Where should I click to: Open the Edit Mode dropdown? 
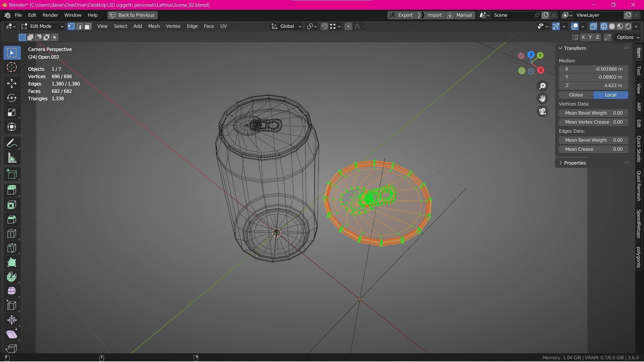tap(42, 26)
